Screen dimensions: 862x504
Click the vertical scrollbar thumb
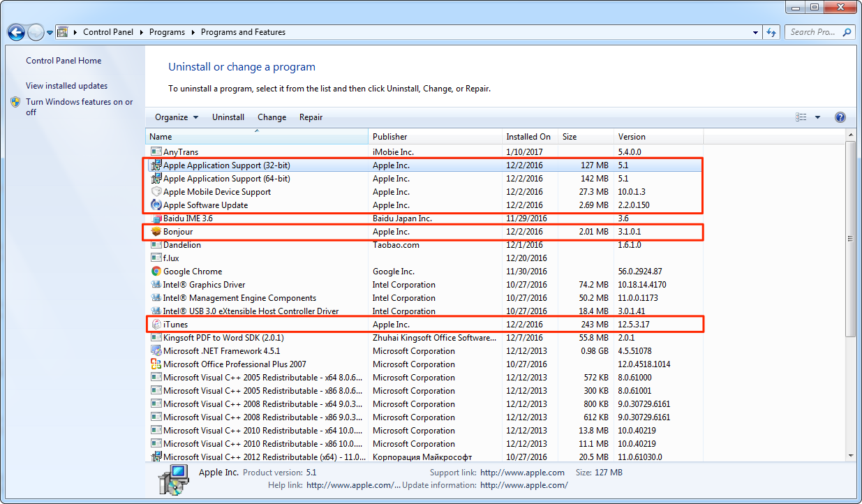pos(850,239)
